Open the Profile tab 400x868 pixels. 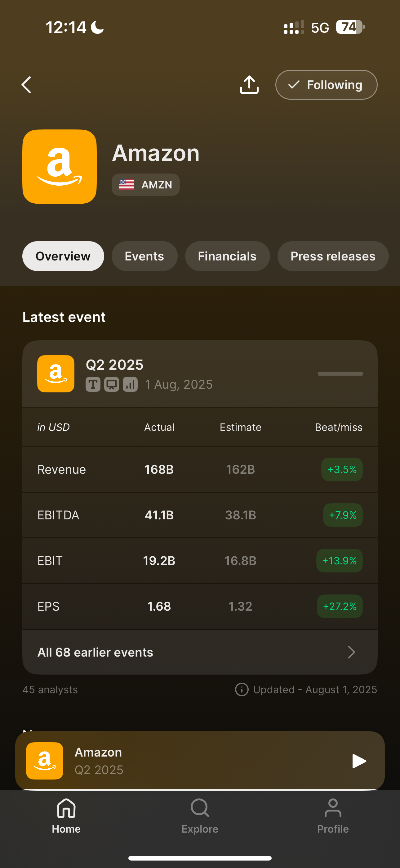coord(333,816)
